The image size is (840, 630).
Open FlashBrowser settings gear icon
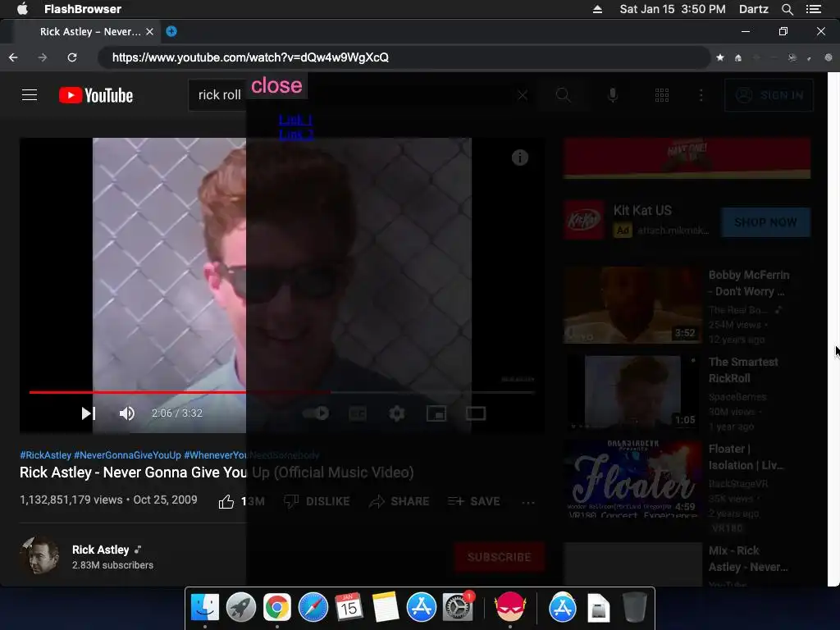pyautogui.click(x=829, y=57)
